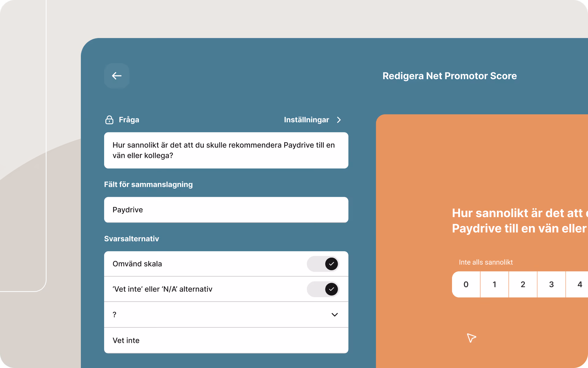588x368 pixels.
Task: Disable the Omvänd skala toggle
Action: click(323, 264)
